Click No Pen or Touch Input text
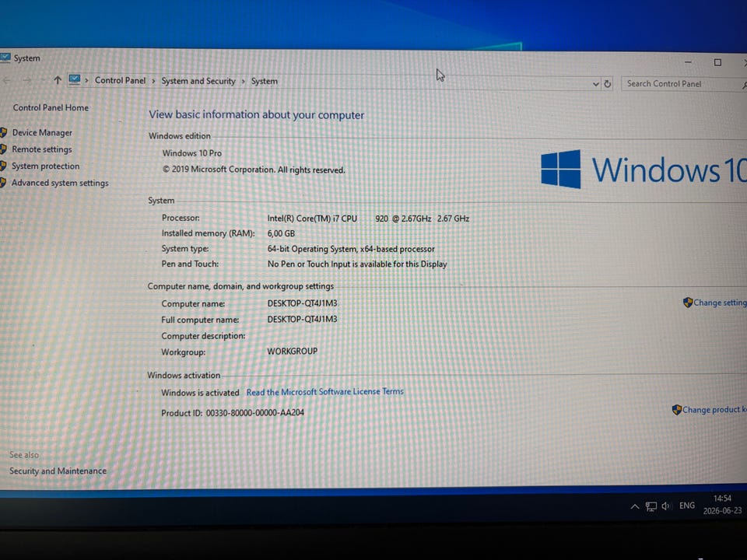 coord(357,264)
